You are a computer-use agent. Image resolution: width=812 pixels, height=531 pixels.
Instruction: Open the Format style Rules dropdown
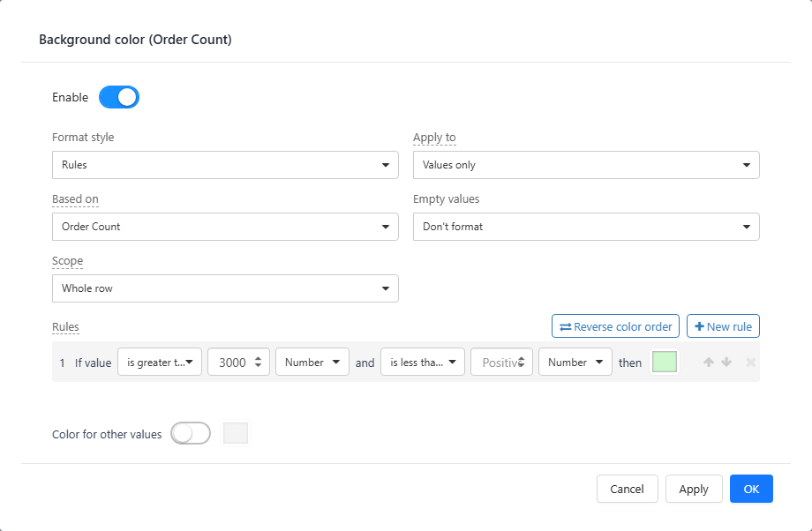pos(225,165)
